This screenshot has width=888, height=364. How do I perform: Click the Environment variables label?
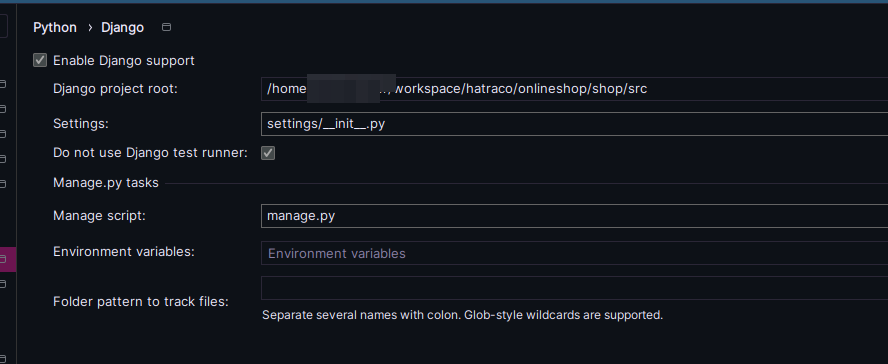click(x=123, y=251)
